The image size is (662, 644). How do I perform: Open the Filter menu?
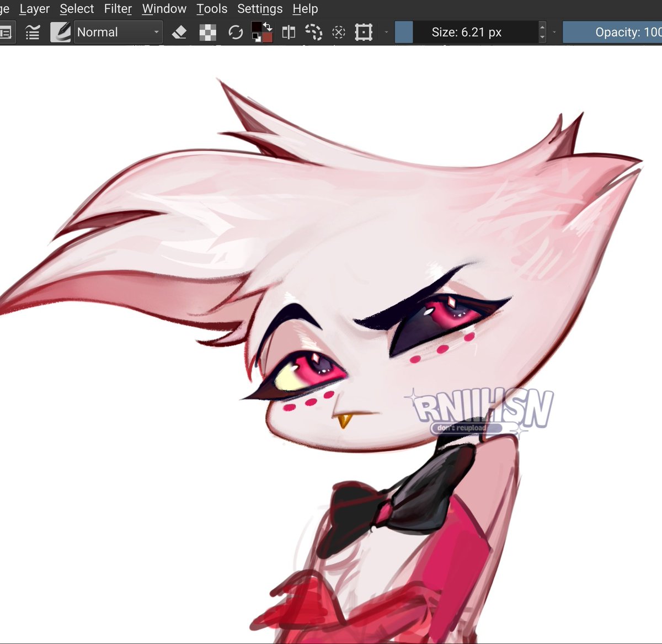click(118, 9)
